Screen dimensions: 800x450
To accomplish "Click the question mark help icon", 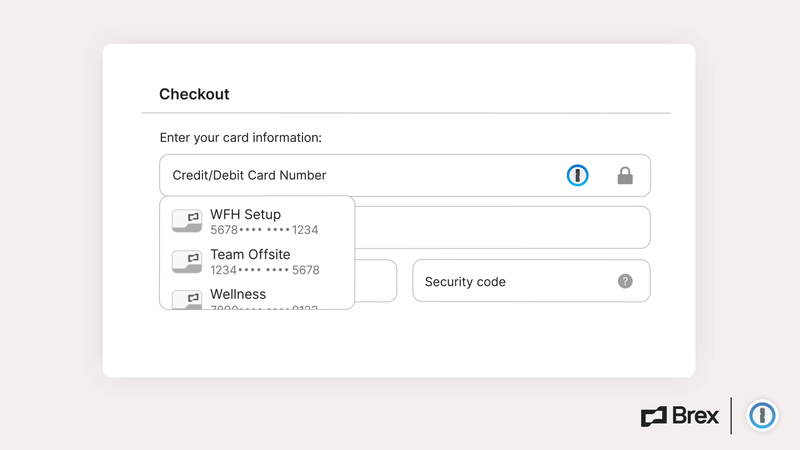I will [625, 281].
